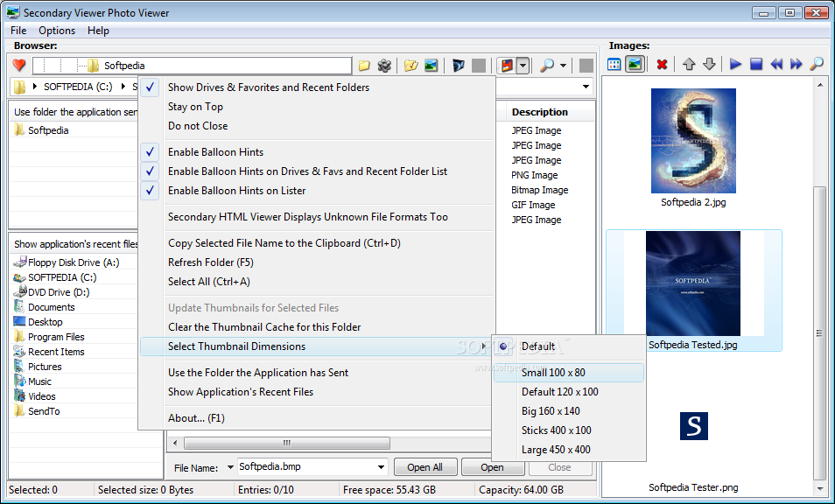Screen dimensions: 835x504
Task: Choose Clear the Thumbnail Cache for this Folder
Action: [x=316, y=326]
